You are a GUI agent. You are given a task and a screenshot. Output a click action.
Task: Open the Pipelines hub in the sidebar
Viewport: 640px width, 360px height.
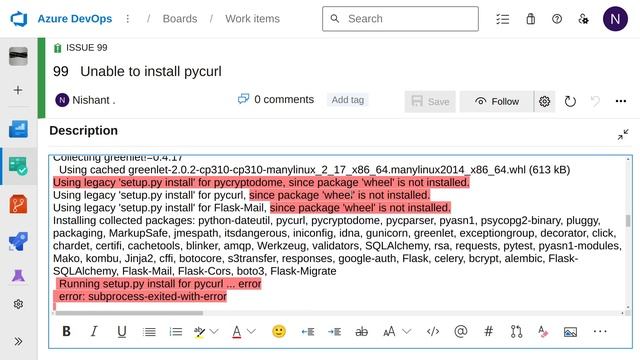tap(18, 241)
